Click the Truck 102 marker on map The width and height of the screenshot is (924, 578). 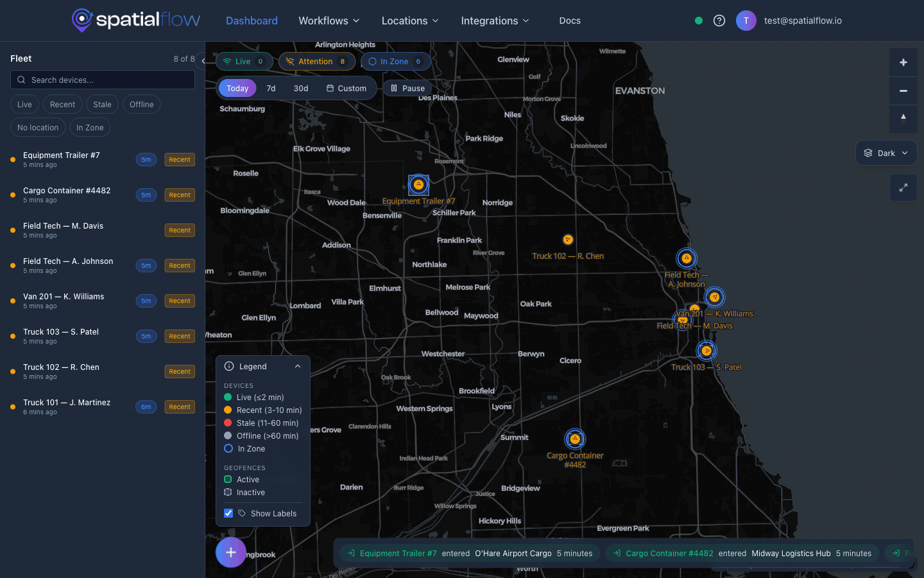pos(568,239)
